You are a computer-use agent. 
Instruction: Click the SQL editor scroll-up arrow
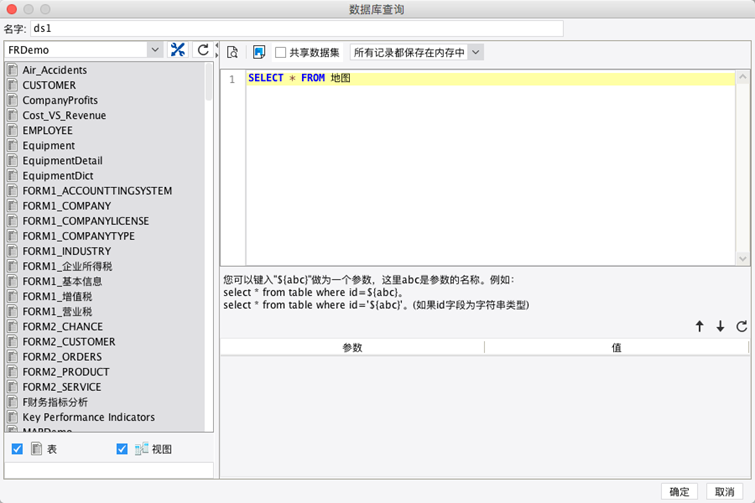click(742, 77)
